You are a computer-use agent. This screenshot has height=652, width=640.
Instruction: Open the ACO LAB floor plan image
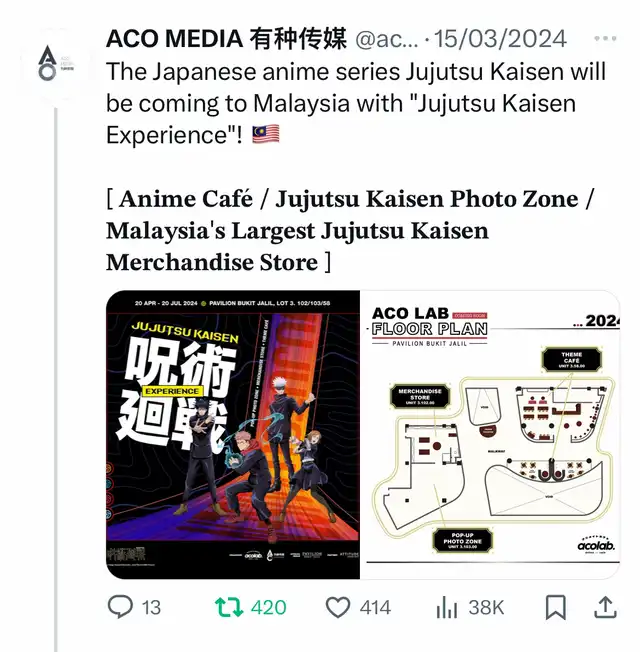[491, 435]
